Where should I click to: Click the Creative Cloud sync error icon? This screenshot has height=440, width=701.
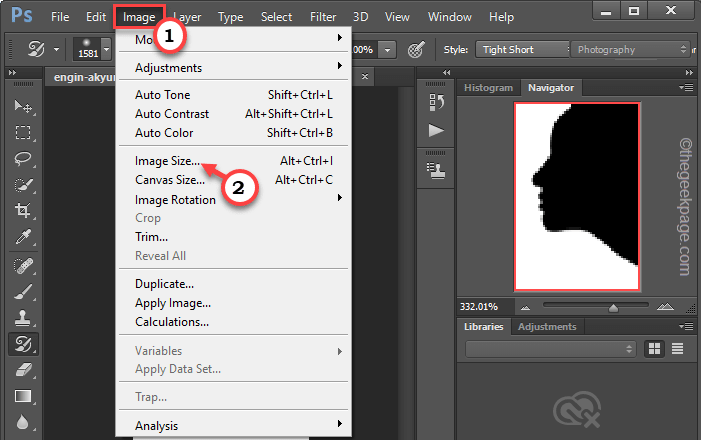tap(577, 409)
